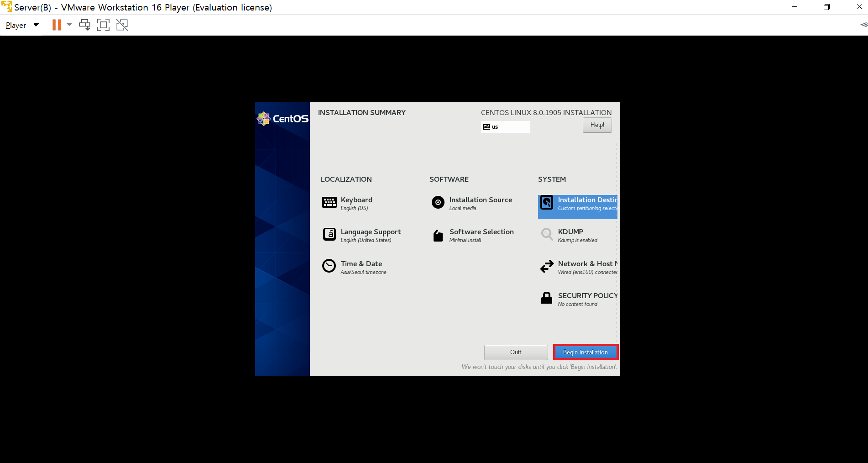Collapse the VMware toolbar chevron
This screenshot has height=463, width=868.
click(x=863, y=25)
